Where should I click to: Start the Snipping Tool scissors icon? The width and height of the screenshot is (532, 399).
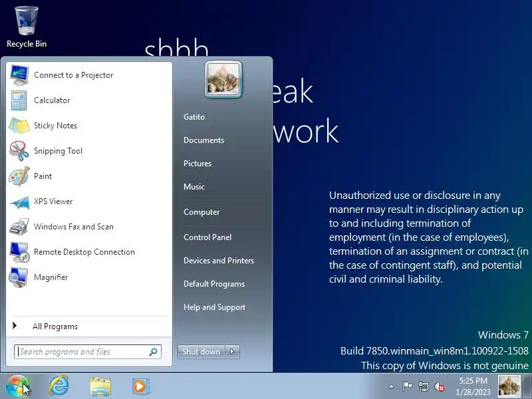click(19, 151)
